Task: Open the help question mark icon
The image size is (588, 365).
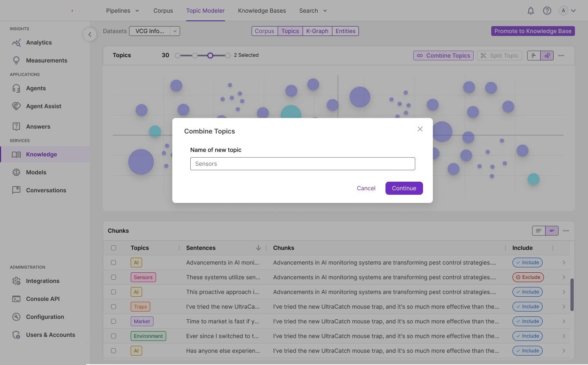Action: pyautogui.click(x=547, y=11)
